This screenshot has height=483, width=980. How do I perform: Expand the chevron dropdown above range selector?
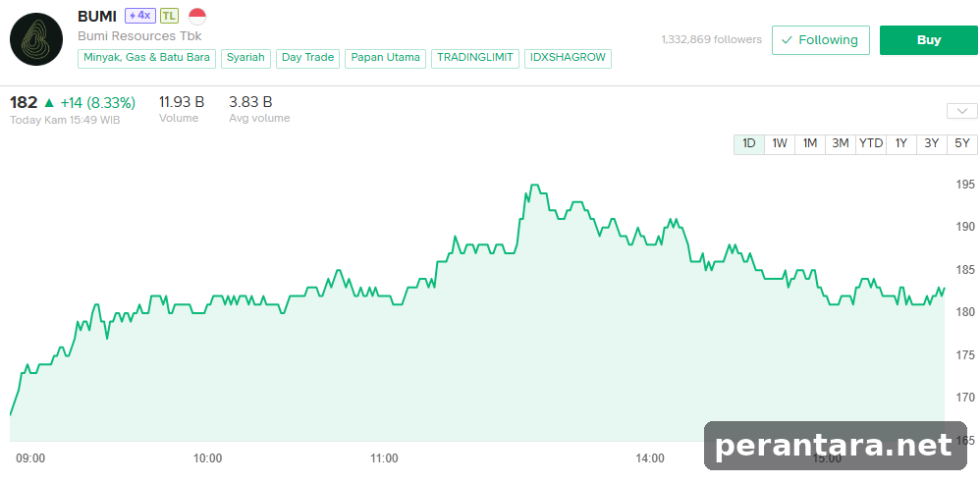962,111
